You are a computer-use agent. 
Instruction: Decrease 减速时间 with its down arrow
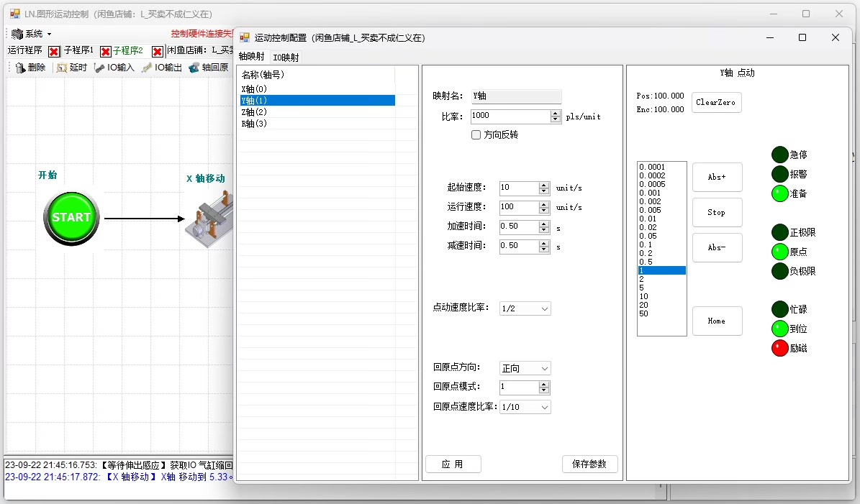pyautogui.click(x=543, y=249)
